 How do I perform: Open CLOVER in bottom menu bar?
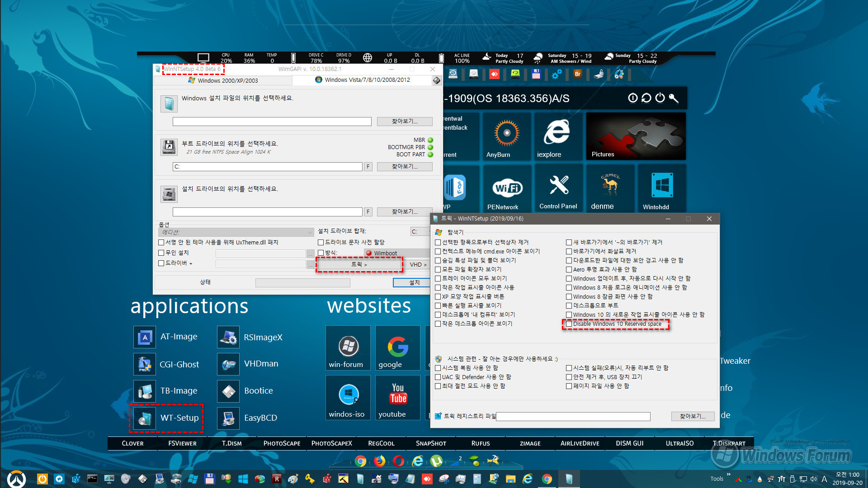132,444
